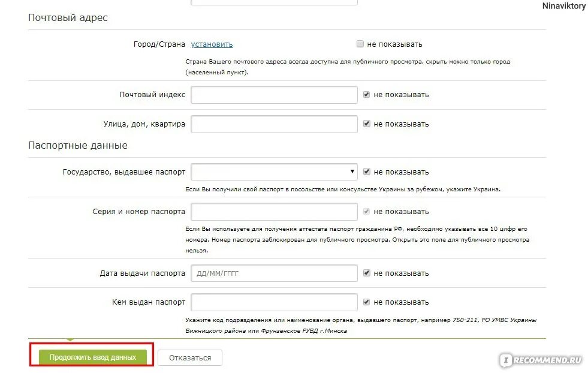Screen dimensions: 588x373
Task: Focus the Улица, дом, квартира field
Action: [274, 124]
